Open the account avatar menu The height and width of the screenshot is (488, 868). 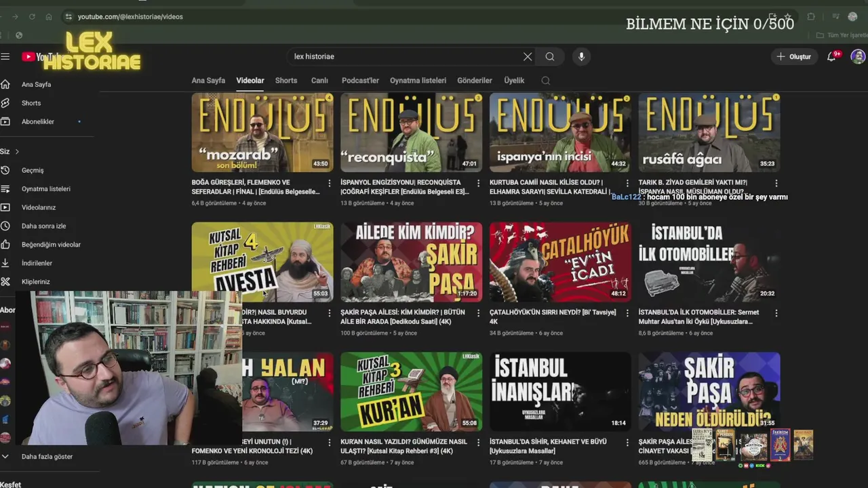click(x=858, y=57)
